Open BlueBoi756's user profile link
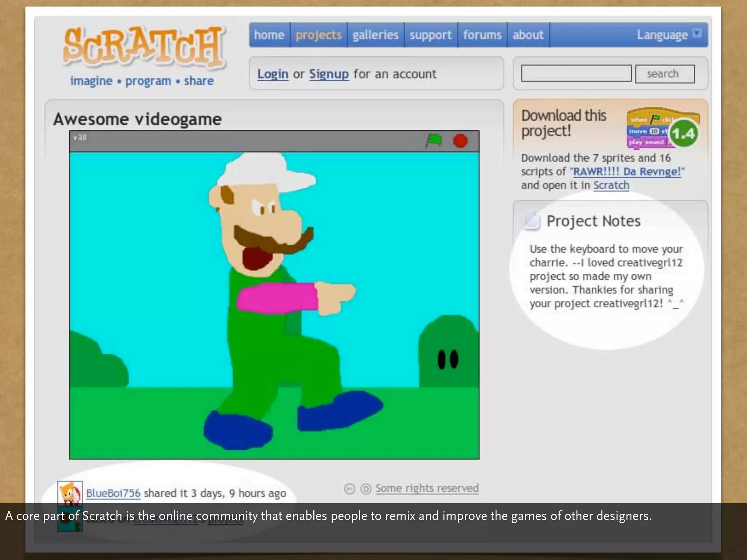The width and height of the screenshot is (747, 560). coord(113,493)
